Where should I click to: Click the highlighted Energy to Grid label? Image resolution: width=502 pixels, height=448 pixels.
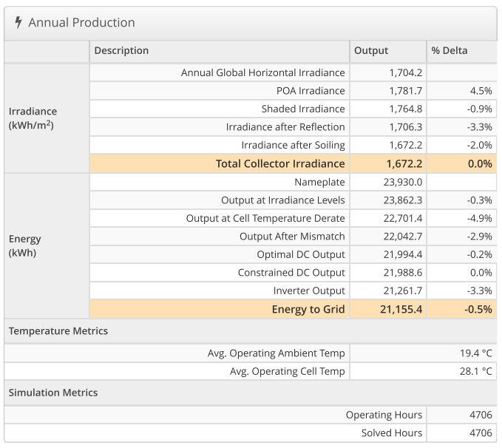coord(308,310)
